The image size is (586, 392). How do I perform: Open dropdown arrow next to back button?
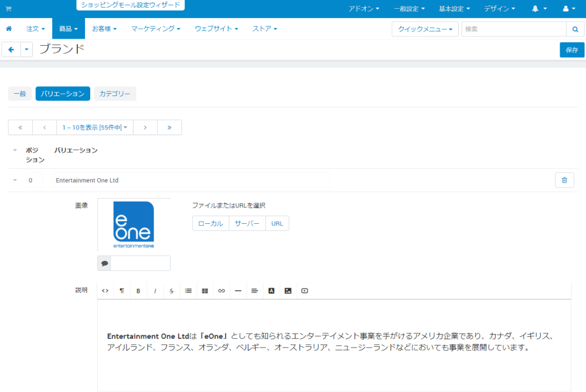tap(26, 49)
